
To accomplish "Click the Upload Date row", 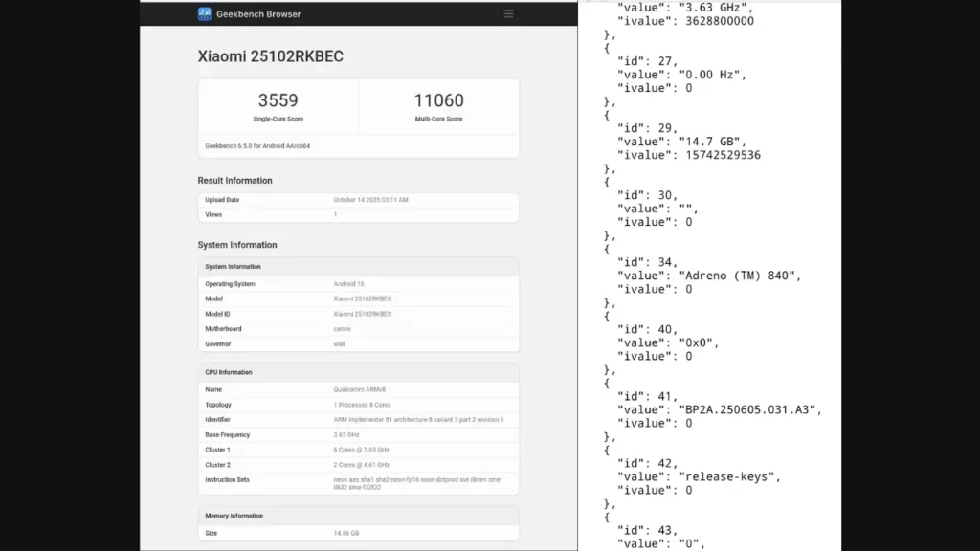I will tap(358, 200).
